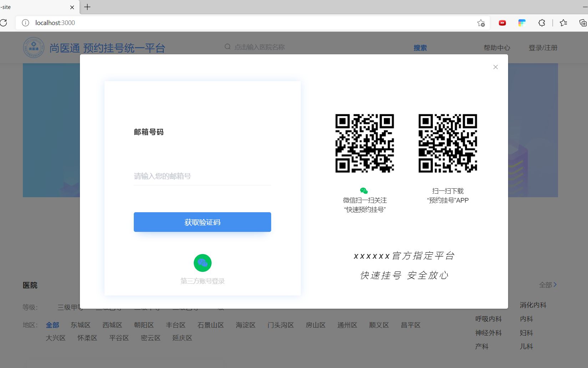Viewport: 588px width, 368px height.
Task: Click the 获取验证码 button
Action: (202, 222)
